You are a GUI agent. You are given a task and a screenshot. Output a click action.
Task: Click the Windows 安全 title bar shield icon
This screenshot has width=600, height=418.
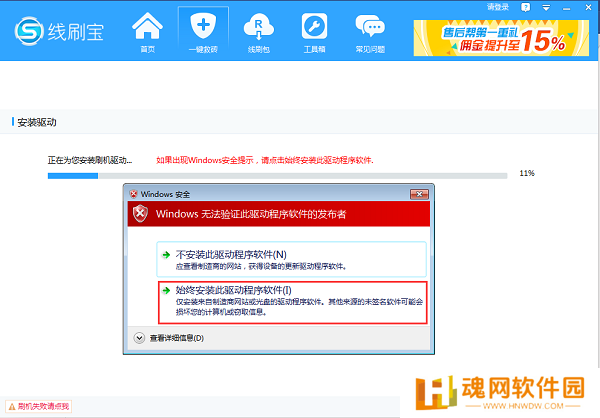coord(134,194)
